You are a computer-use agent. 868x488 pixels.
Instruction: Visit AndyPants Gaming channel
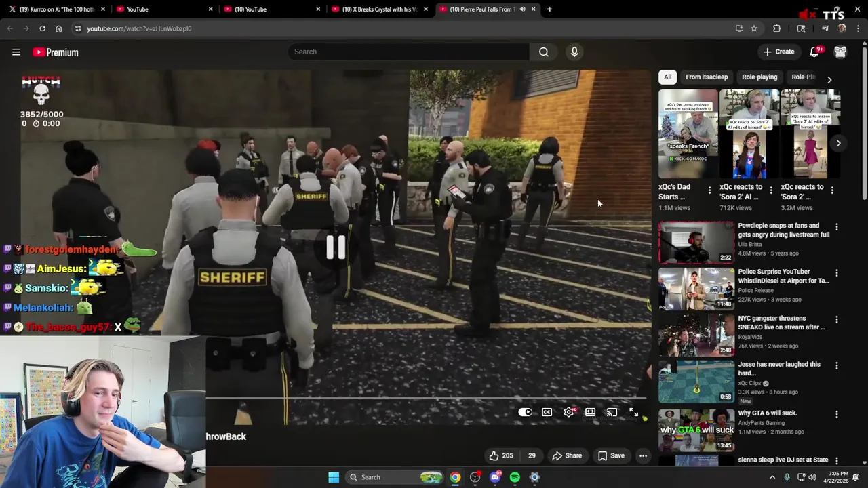[761, 423]
